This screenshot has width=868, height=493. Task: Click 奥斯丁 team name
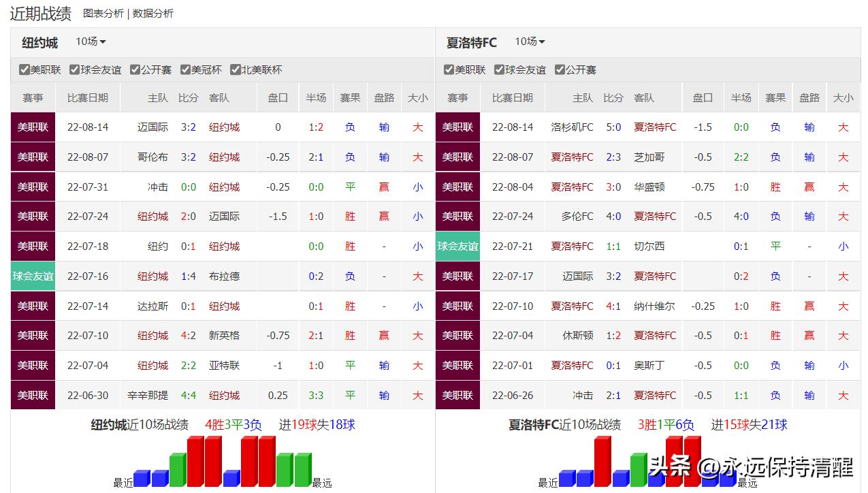pos(649,366)
